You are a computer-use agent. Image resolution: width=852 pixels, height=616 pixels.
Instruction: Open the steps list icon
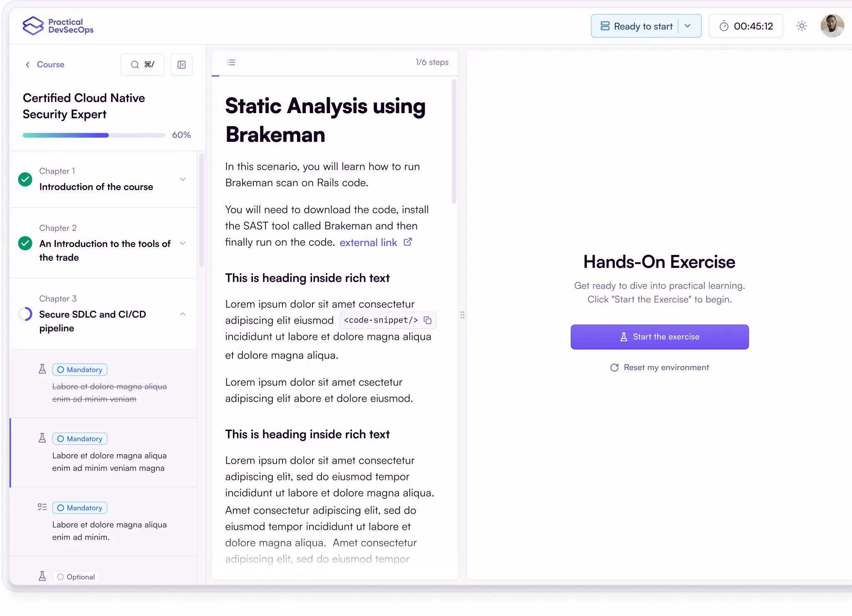tap(231, 62)
